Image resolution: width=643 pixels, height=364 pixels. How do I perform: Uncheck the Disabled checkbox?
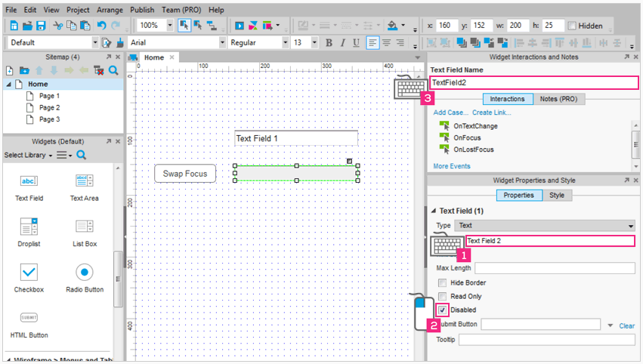(x=443, y=310)
